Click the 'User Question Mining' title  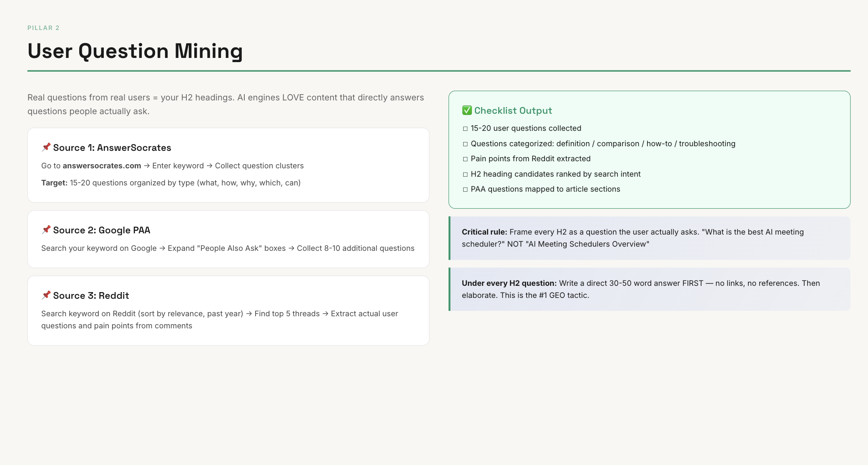pos(135,51)
